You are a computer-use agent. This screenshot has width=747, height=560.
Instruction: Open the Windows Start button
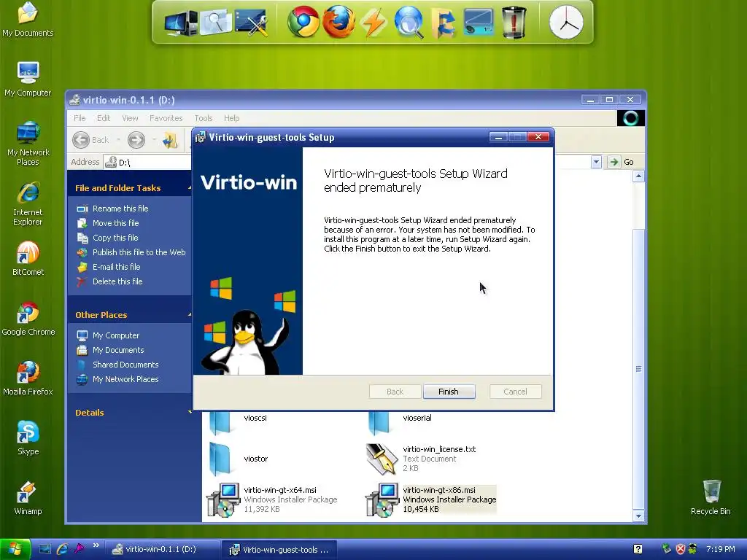point(15,549)
